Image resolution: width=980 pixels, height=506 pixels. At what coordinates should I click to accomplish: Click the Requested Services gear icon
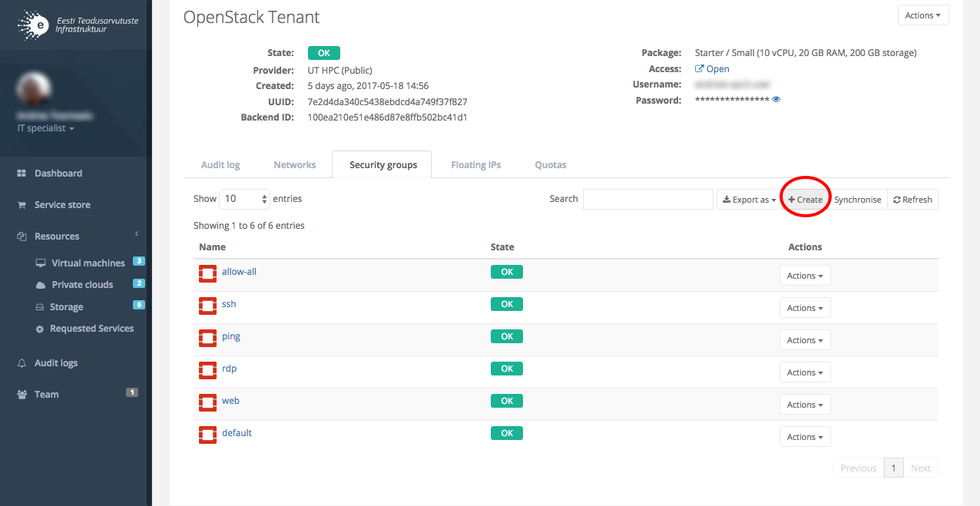[x=41, y=329]
